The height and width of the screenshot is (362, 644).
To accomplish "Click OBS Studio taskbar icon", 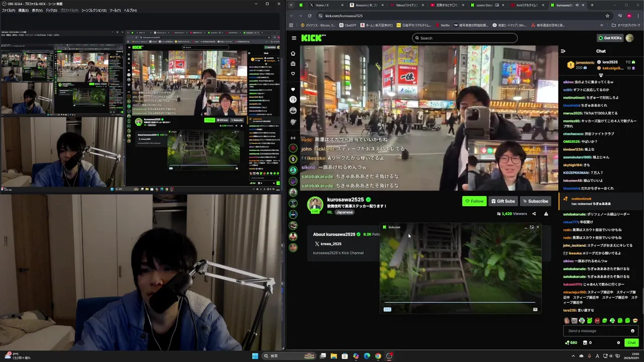I will tap(389, 356).
